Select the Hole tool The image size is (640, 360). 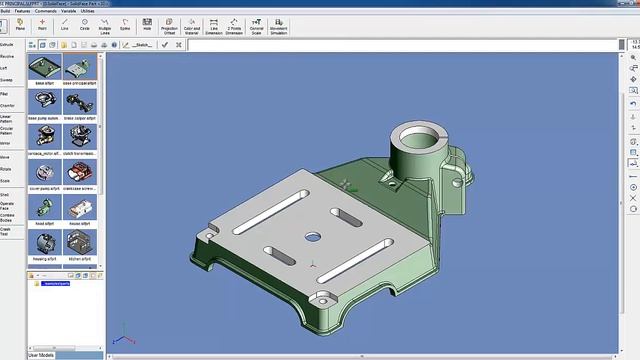pyautogui.click(x=147, y=24)
